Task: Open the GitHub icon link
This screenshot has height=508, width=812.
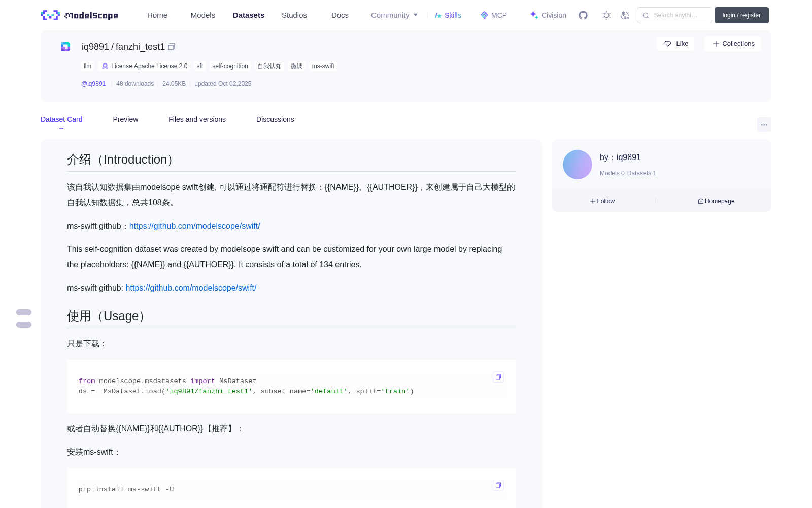Action: click(583, 15)
